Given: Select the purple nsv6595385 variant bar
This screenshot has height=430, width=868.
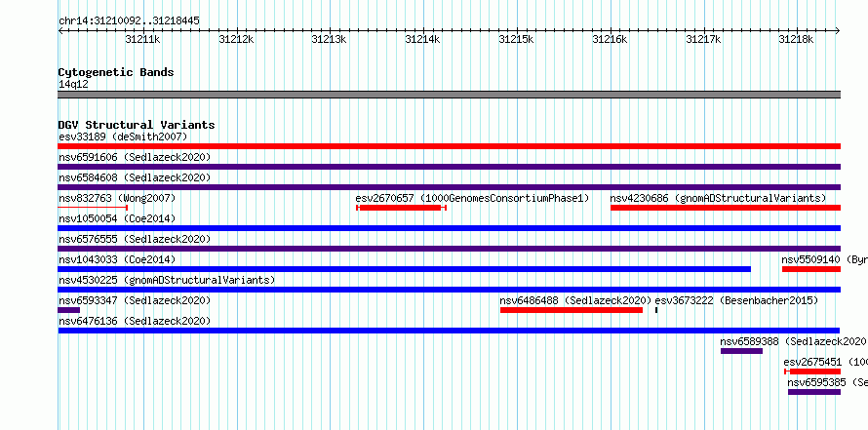Looking at the screenshot, I should point(814,392).
